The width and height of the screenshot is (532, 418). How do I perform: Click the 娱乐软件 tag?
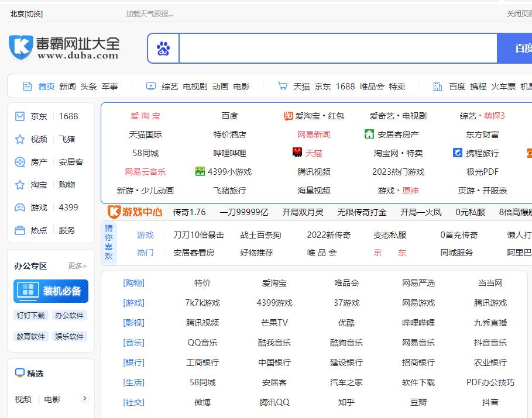pyautogui.click(x=69, y=337)
